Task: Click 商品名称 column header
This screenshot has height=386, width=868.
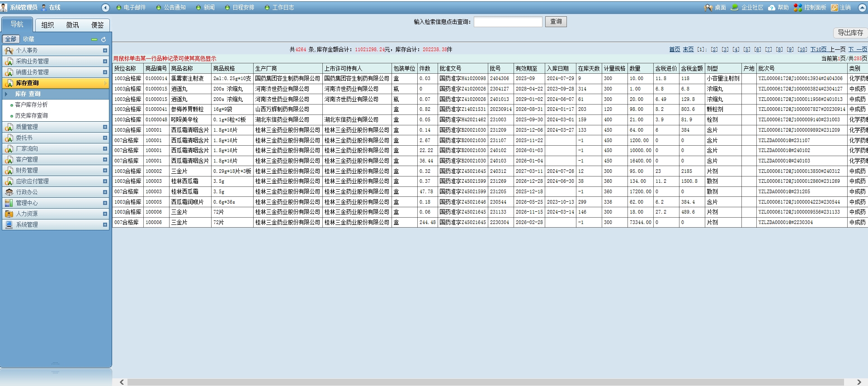Action: tap(190, 68)
